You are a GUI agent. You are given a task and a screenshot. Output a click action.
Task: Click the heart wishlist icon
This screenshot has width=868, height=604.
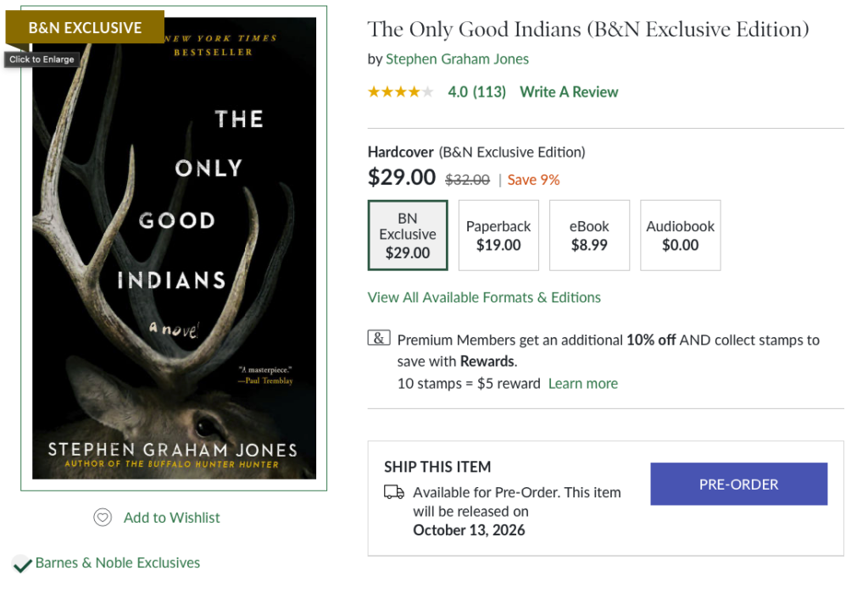[x=103, y=518]
